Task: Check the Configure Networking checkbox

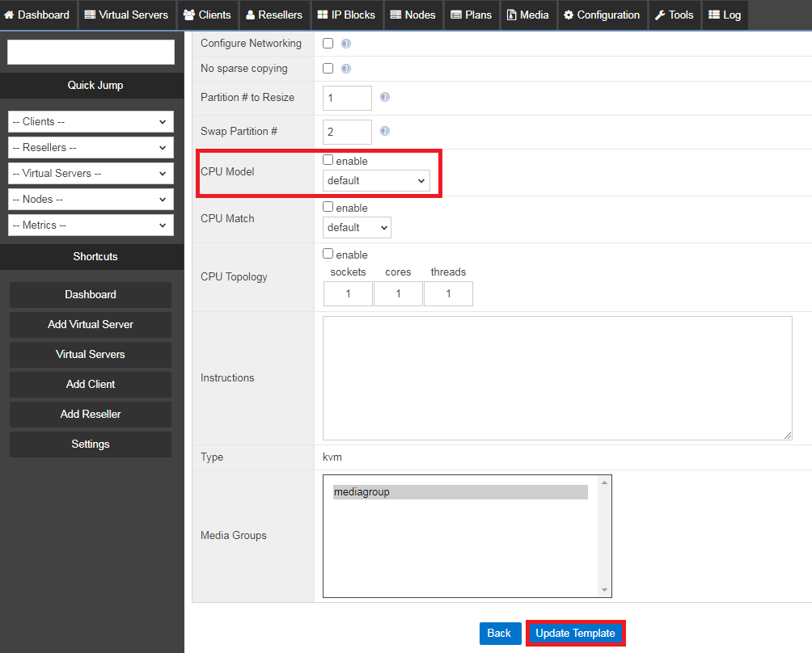Action: (x=328, y=43)
